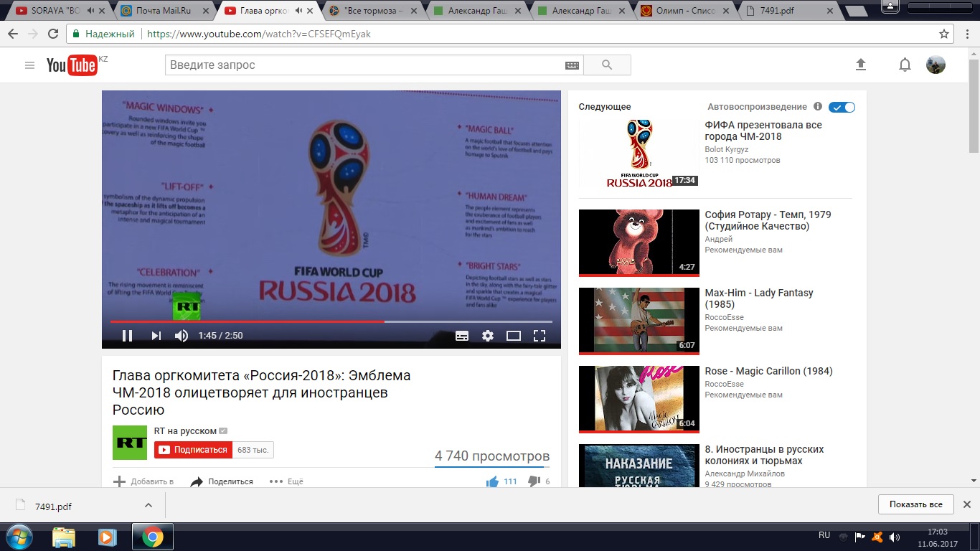Click the Chrome taskbar icon
Image resolution: width=980 pixels, height=551 pixels.
pos(152,537)
